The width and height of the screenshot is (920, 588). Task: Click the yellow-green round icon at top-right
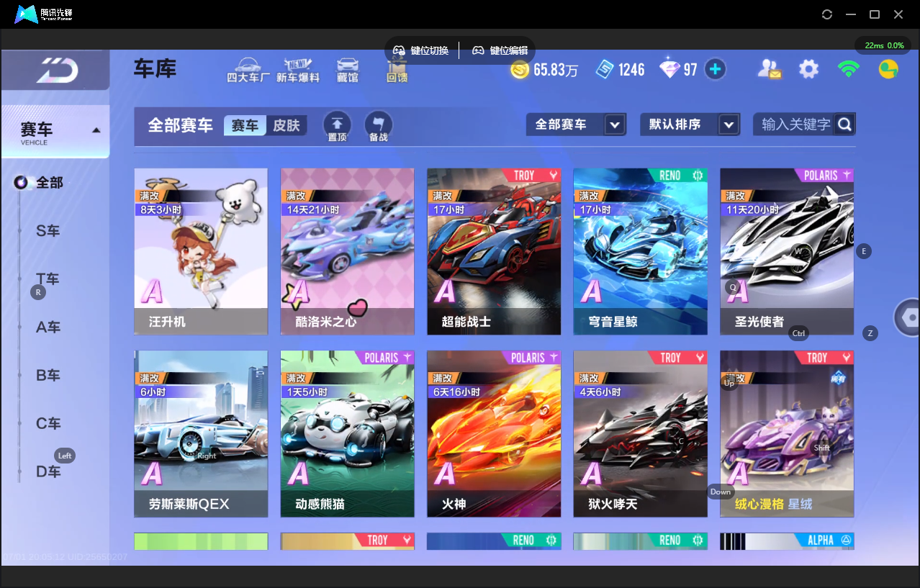coord(888,69)
